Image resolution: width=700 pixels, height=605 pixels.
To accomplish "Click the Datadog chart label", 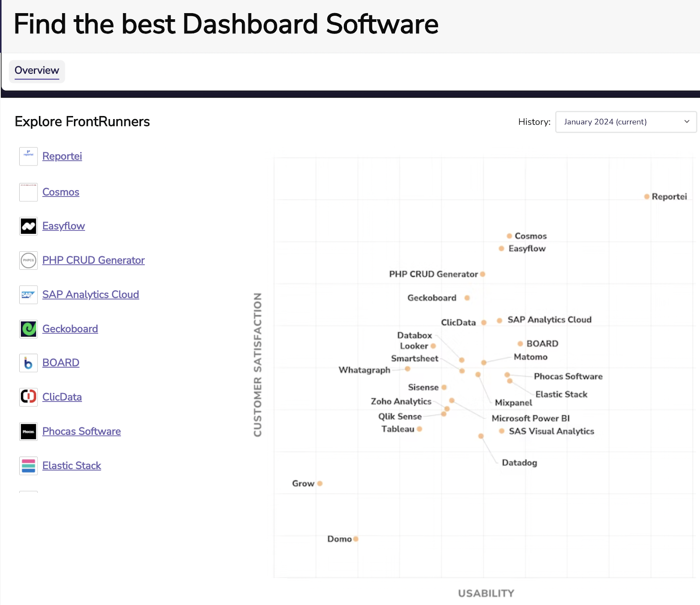I will click(x=519, y=463).
